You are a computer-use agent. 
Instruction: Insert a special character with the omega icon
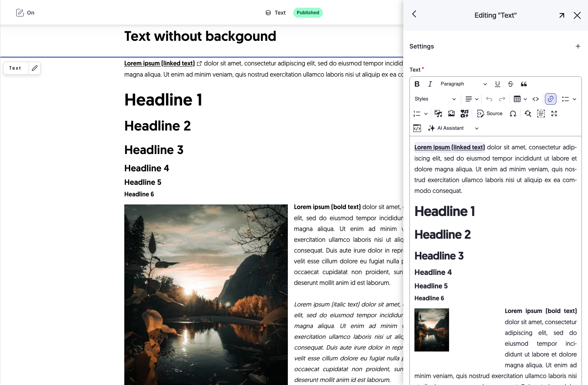coord(513,114)
